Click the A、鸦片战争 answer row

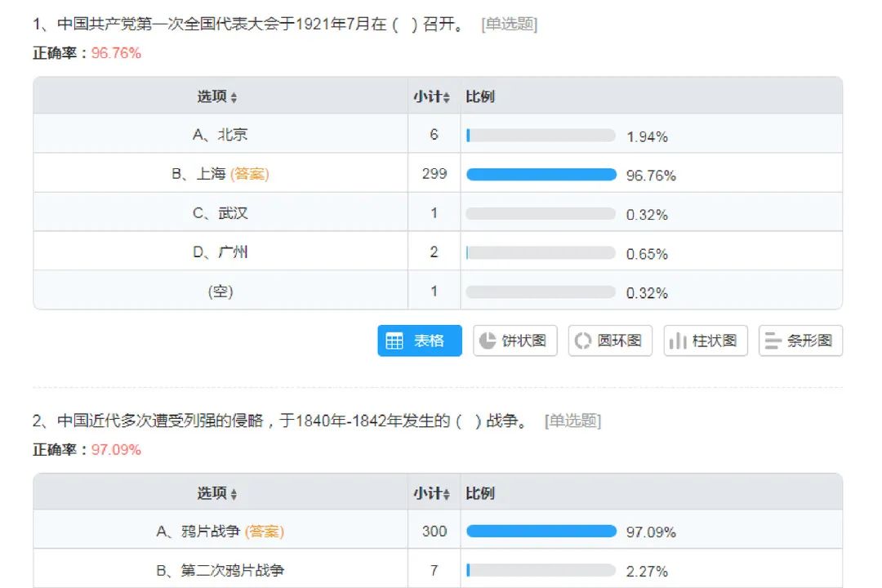tap(220, 532)
